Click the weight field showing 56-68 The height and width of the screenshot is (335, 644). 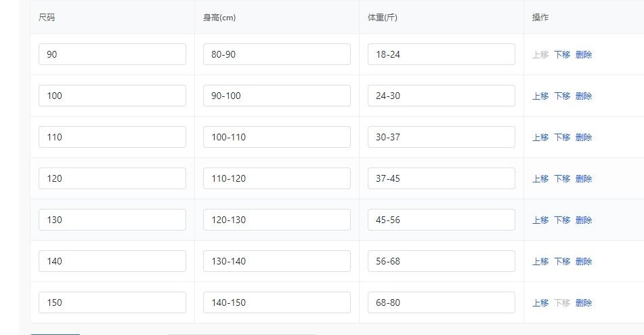[x=441, y=261]
